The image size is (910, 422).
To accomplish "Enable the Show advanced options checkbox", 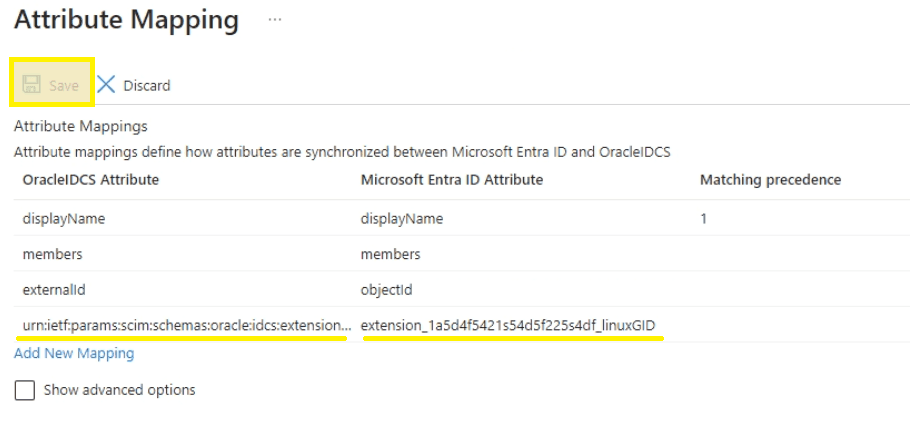I will [x=25, y=390].
